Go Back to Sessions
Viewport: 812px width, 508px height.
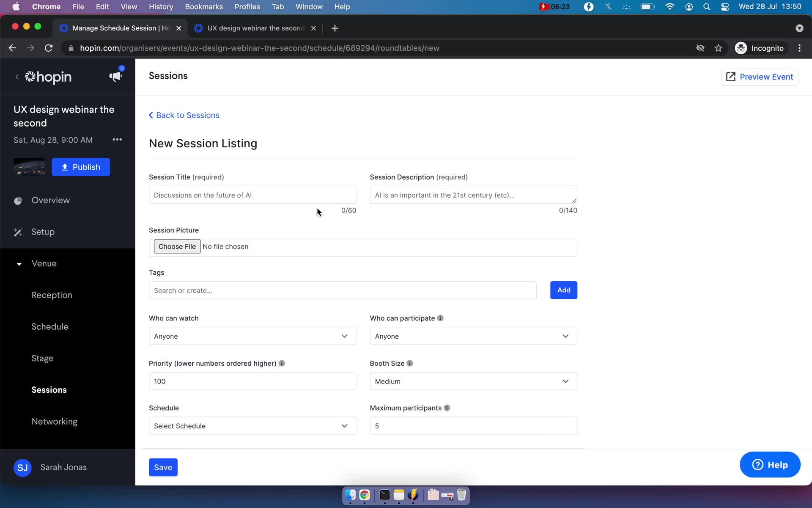pos(184,115)
